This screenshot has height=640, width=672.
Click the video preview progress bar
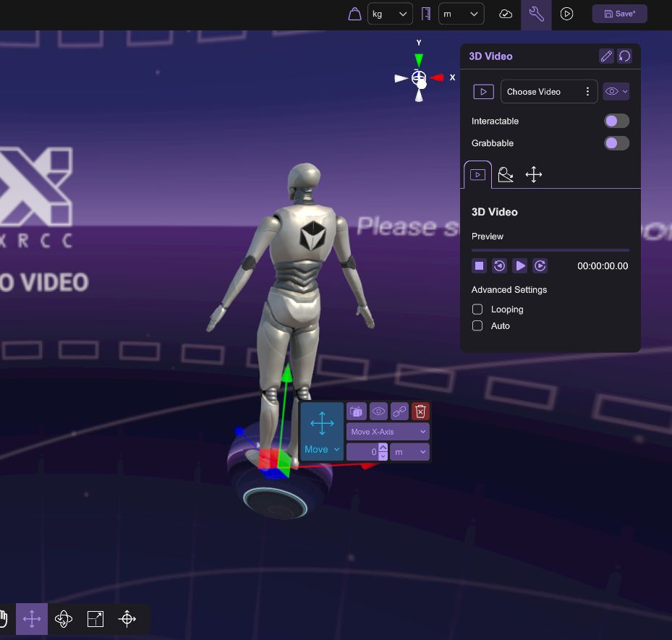[x=550, y=250]
